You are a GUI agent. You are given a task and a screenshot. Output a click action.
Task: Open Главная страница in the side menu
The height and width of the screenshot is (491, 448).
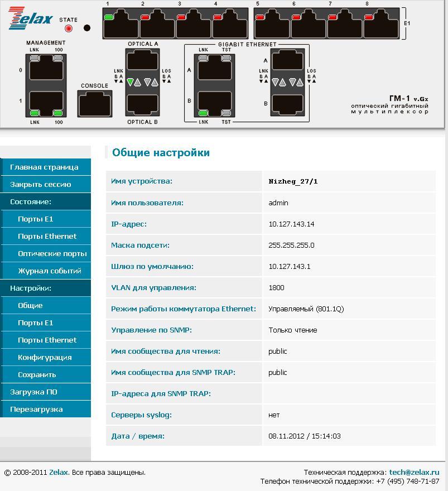46,167
